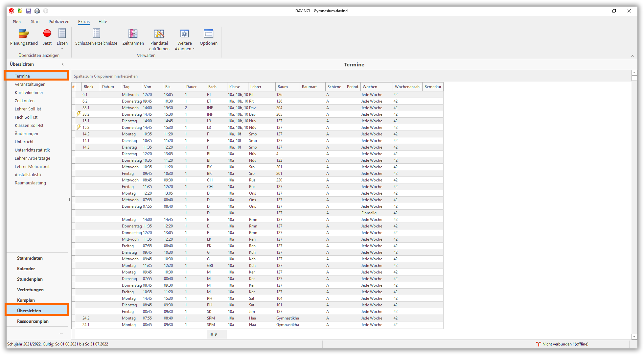Click the open file icon in the title bar

coord(20,11)
